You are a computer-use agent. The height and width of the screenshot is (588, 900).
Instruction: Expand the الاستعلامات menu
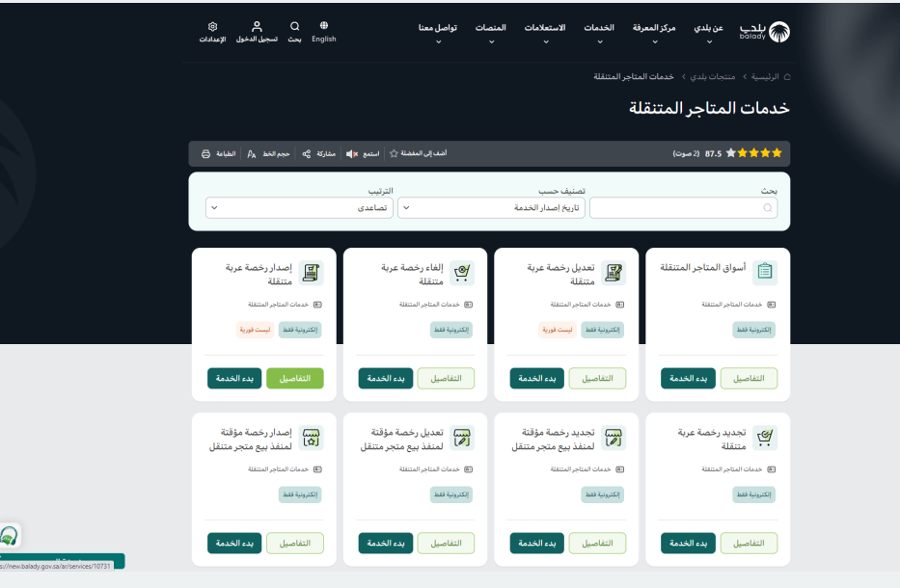click(545, 34)
